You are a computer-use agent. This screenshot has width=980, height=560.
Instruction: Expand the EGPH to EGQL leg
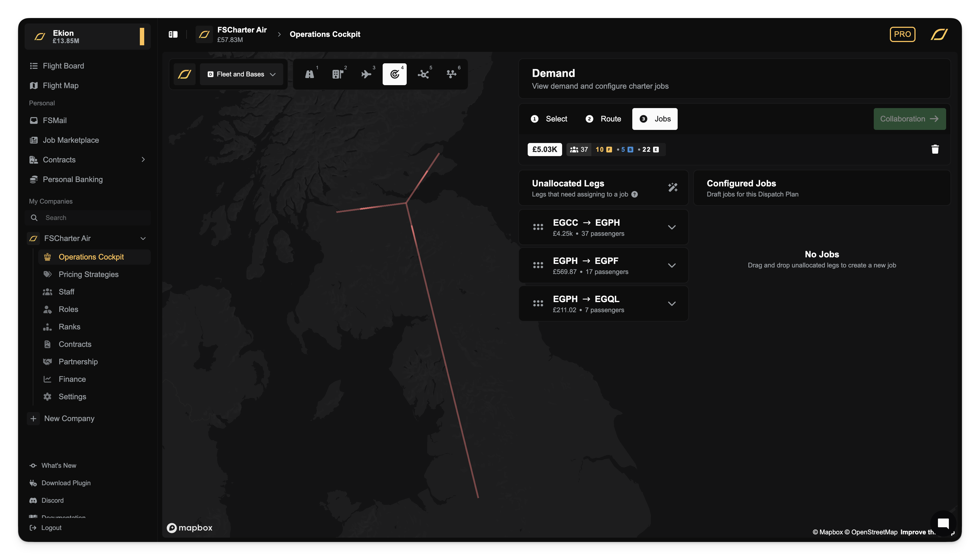pos(672,304)
